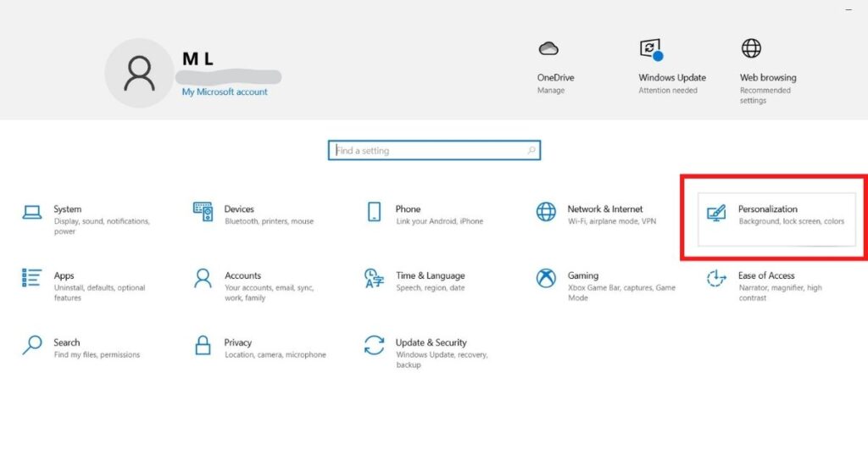Image resolution: width=868 pixels, height=456 pixels.
Task: Minimize the Settings window
Action: click(849, 9)
